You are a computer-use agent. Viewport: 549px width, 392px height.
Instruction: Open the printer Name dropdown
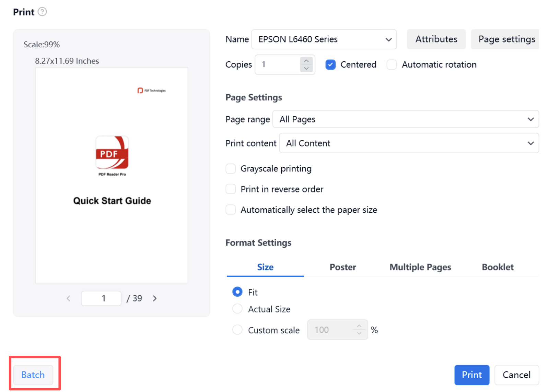coord(324,39)
